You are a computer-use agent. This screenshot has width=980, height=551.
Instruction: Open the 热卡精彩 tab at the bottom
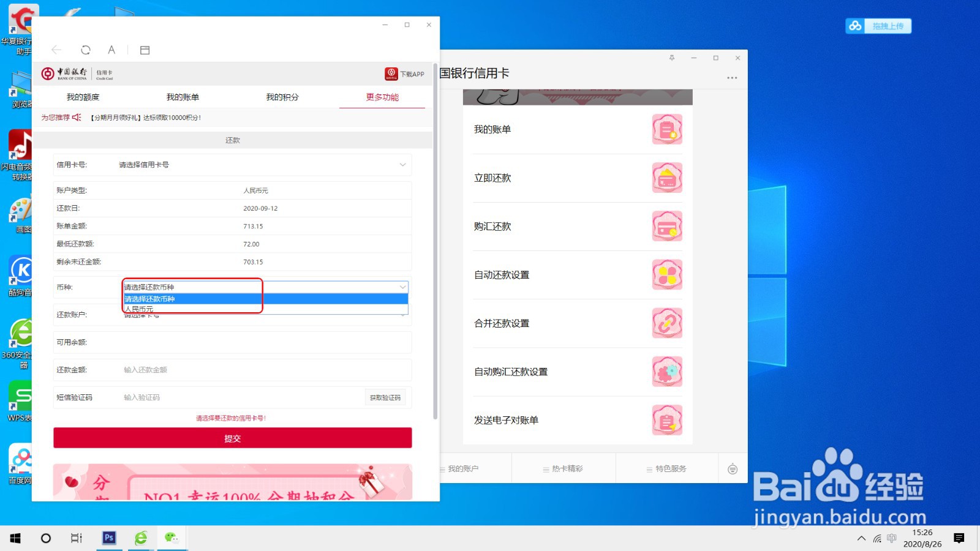coord(563,468)
